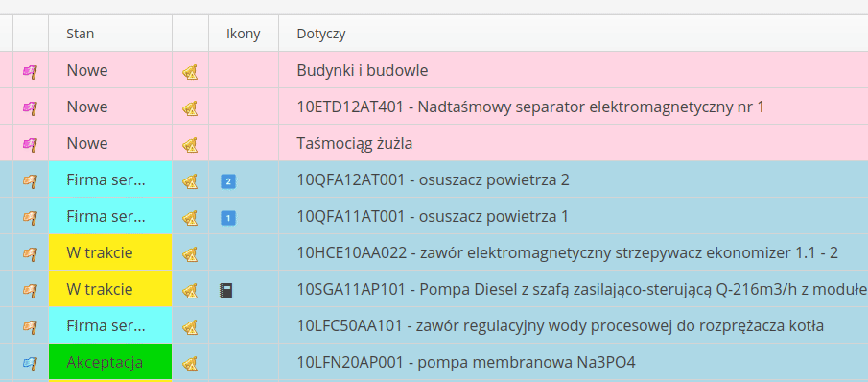Click warning icon in the 10HCE10AA022 row
This screenshot has width=868, height=382.
pyautogui.click(x=190, y=254)
